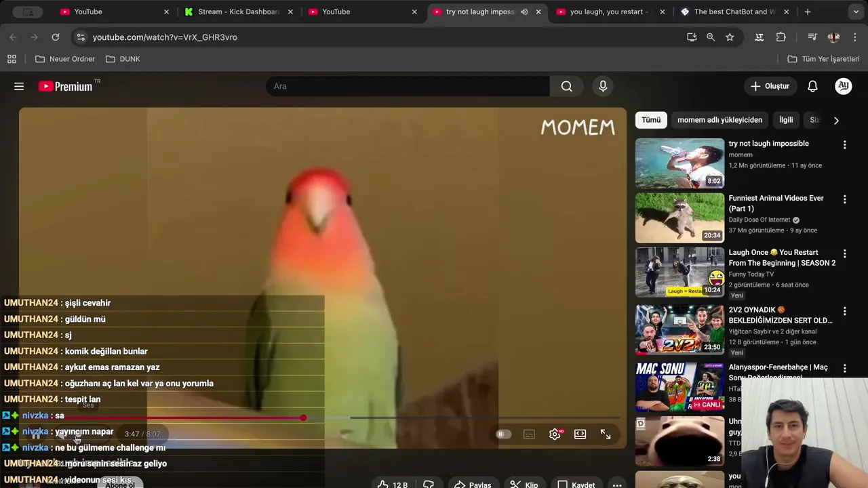Open the 2V2 OYNADIK video thumbnail
Screen dimensions: 868x488
pos(679,329)
